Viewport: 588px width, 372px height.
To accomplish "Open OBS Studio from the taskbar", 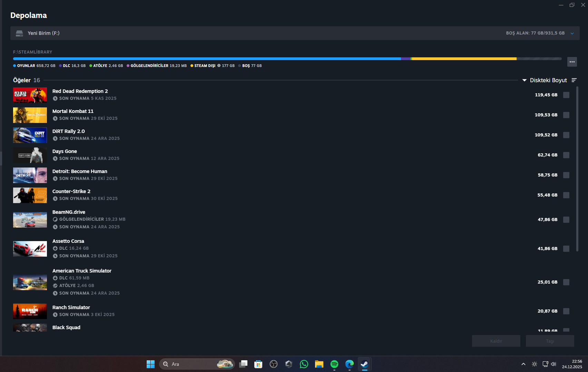I will click(274, 364).
